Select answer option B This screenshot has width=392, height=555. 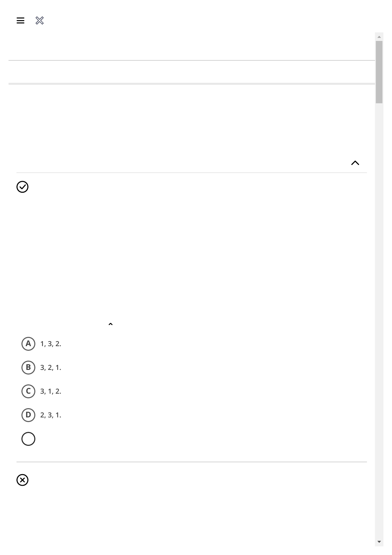[x=28, y=368]
